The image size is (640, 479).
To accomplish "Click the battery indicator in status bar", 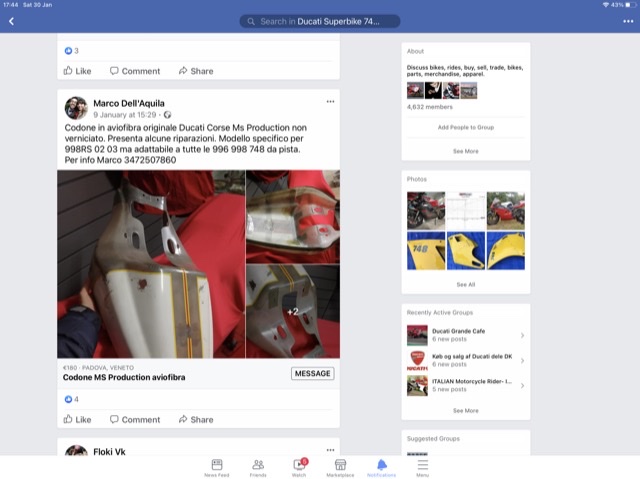I will [630, 5].
